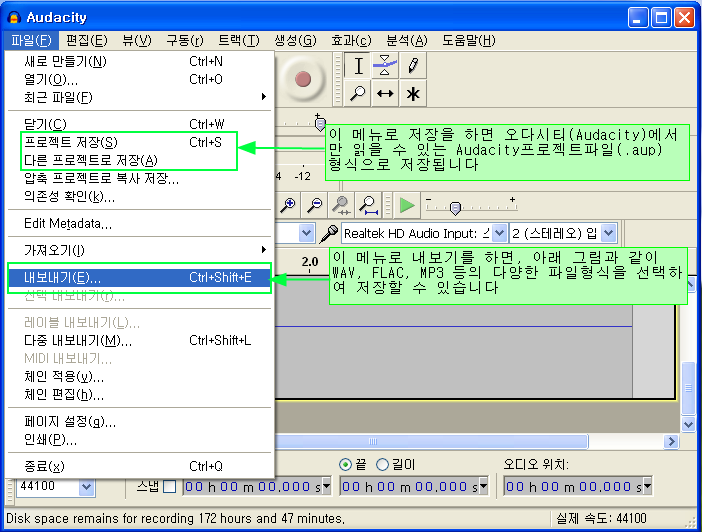Open the 분석(A) menu

[407, 41]
